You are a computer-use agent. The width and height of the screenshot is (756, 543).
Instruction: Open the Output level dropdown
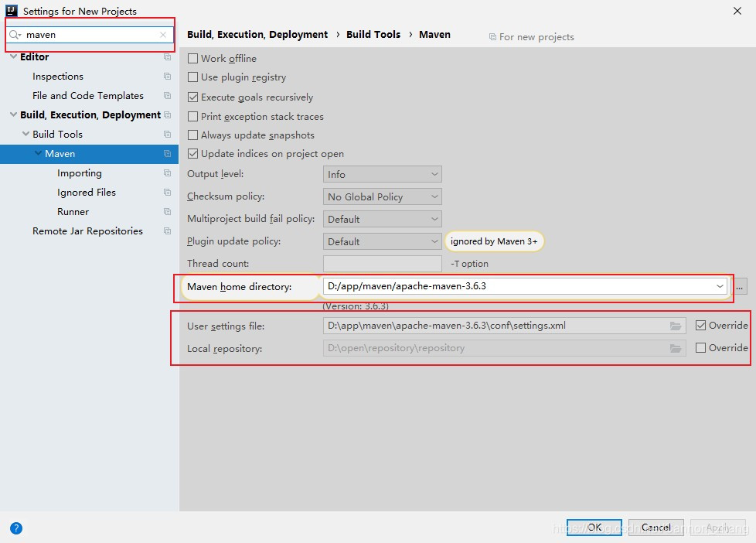pos(383,174)
